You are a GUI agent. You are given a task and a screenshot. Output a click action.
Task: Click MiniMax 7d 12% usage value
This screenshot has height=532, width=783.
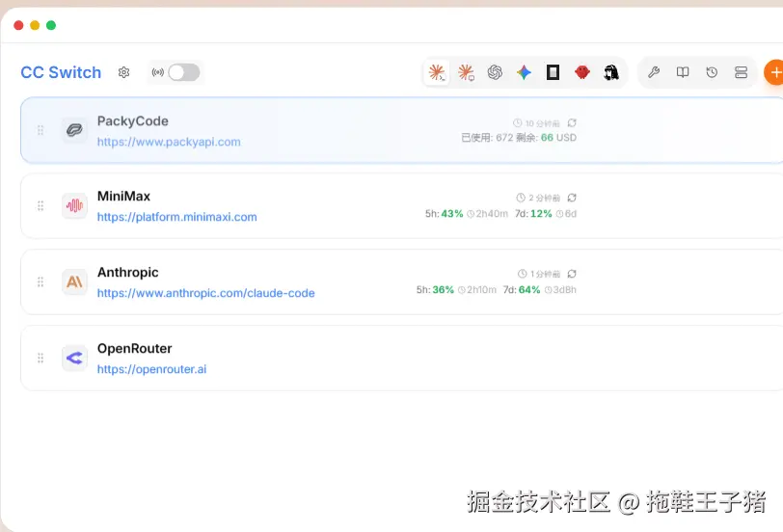coord(541,214)
